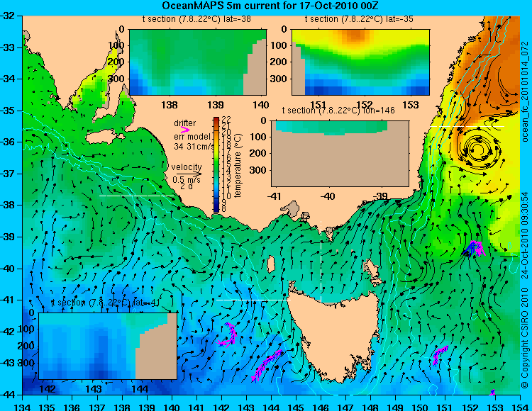Click the '22' label on the temperature colorbar
This screenshot has height=411, width=532.
(x=226, y=120)
